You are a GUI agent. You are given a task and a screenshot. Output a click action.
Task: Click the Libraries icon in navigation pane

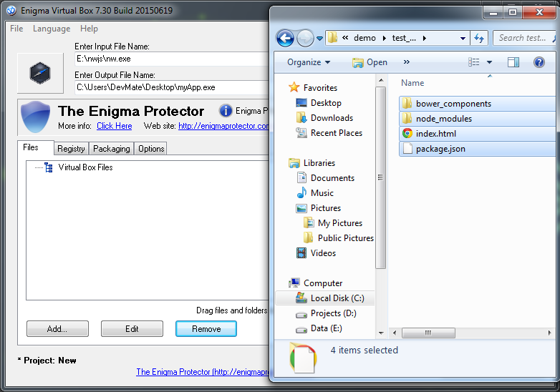294,163
